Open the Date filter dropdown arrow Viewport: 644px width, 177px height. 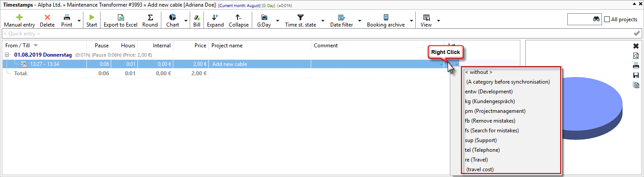[360, 21]
